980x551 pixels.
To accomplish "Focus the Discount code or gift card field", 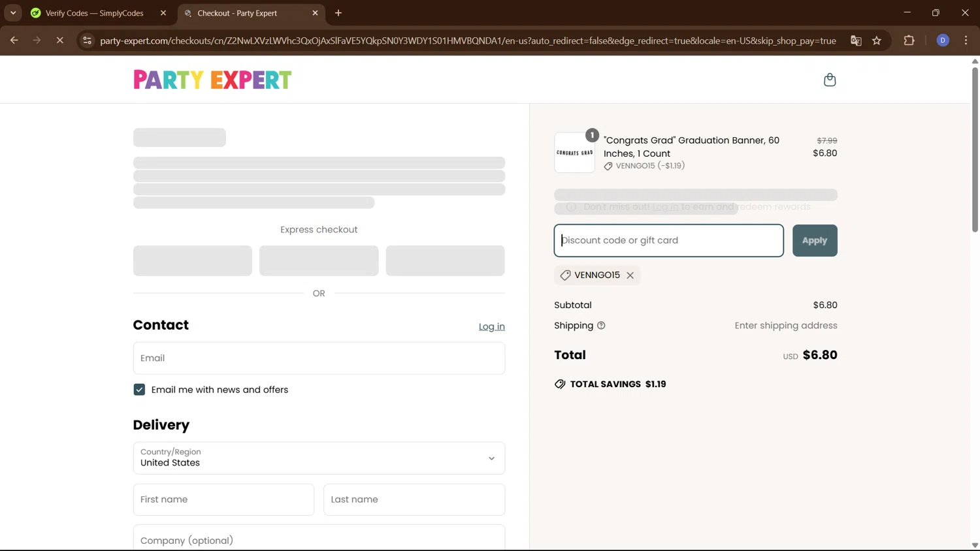I will click(668, 240).
